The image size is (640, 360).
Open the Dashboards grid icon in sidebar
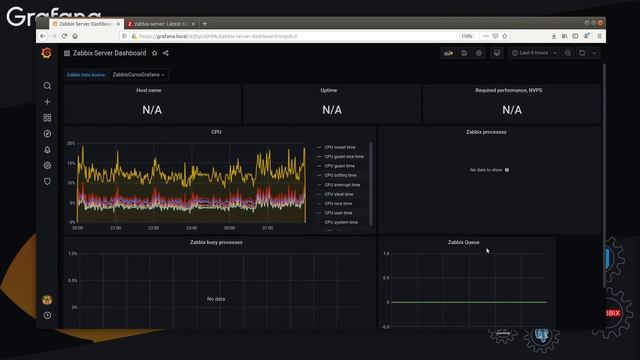pos(47,118)
